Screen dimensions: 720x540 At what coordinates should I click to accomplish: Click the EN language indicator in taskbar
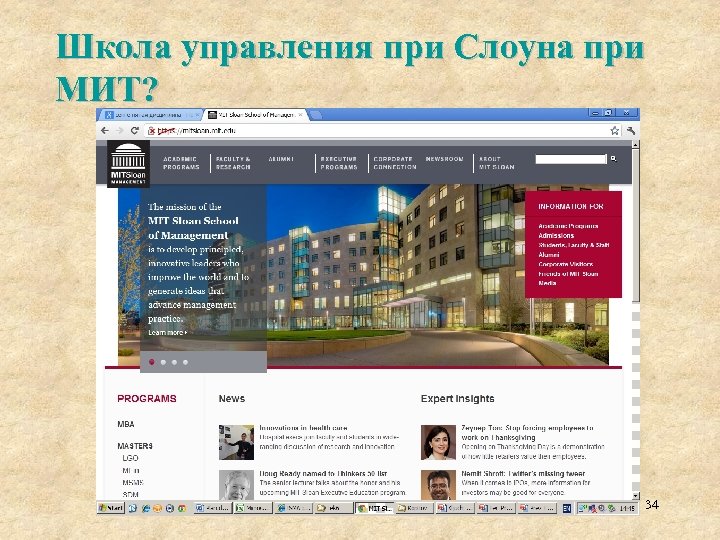pyautogui.click(x=567, y=508)
